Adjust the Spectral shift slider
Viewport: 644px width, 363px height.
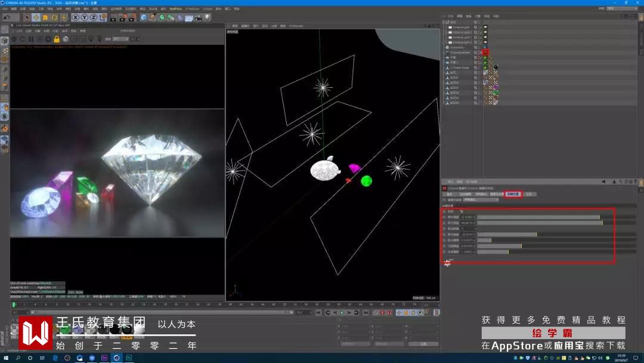click(x=557, y=251)
